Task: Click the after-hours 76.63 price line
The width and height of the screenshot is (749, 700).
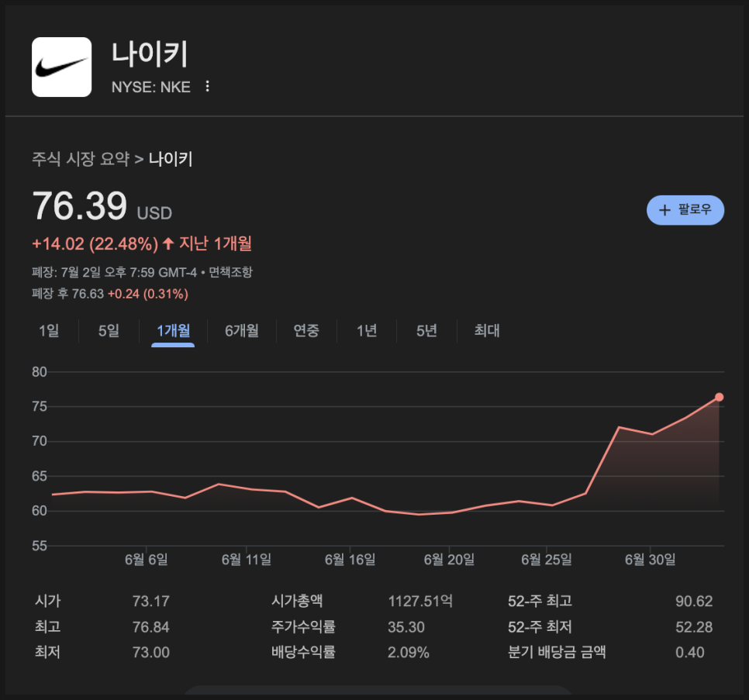Action: click(110, 294)
